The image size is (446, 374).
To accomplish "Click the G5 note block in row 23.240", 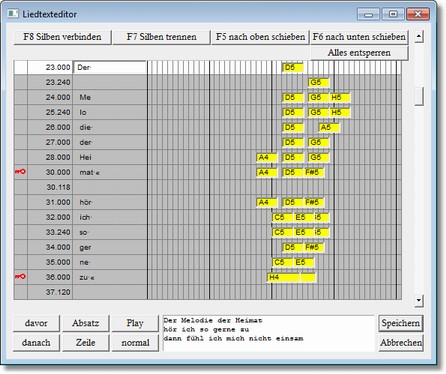I will coord(319,82).
